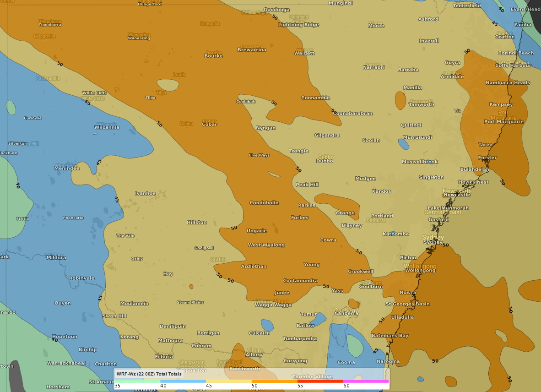
Task: Click the red 55–60 legend color band
Action: click(x=320, y=381)
